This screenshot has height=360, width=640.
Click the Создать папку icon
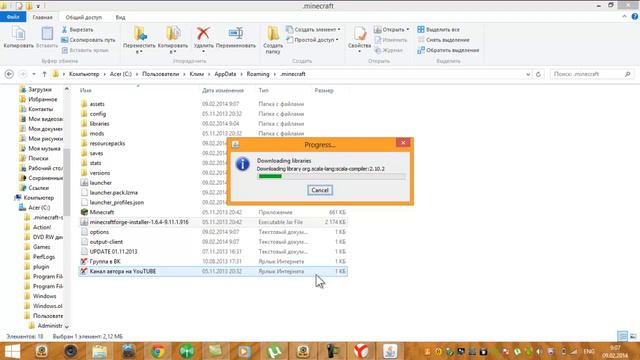[x=273, y=33]
